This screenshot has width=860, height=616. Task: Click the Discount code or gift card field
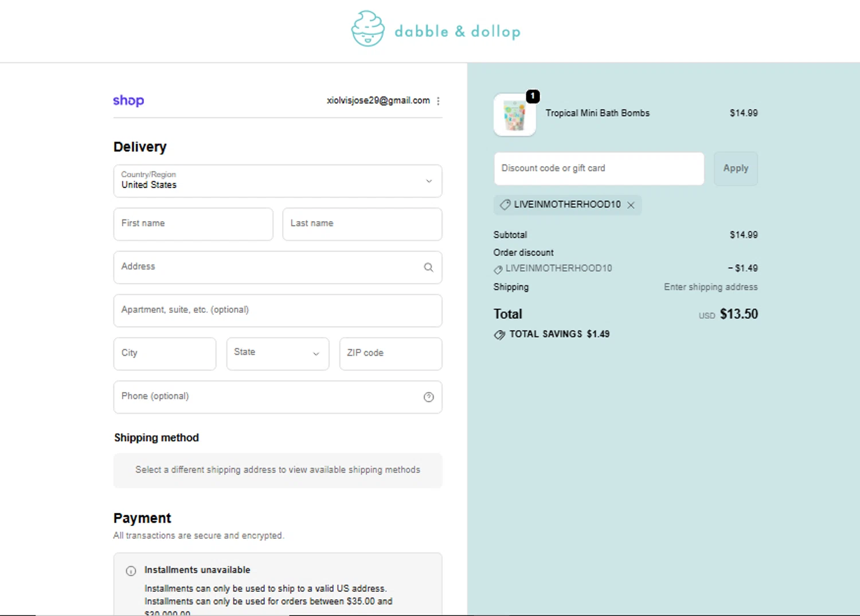coord(599,168)
